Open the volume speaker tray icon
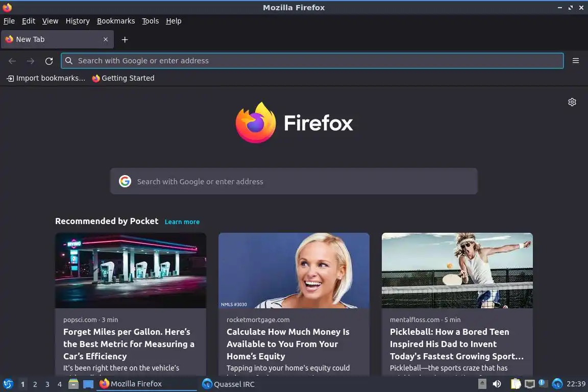Image resolution: width=588 pixels, height=392 pixels. coord(497,384)
